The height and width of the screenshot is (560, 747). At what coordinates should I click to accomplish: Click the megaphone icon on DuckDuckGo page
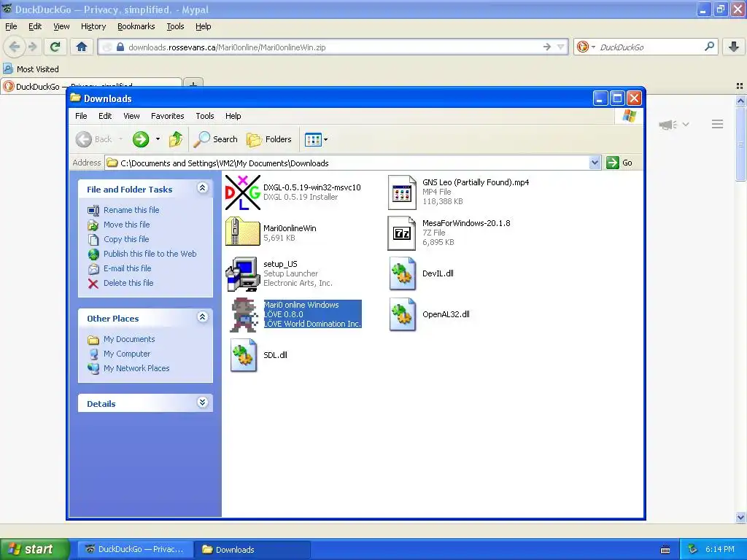coord(668,125)
